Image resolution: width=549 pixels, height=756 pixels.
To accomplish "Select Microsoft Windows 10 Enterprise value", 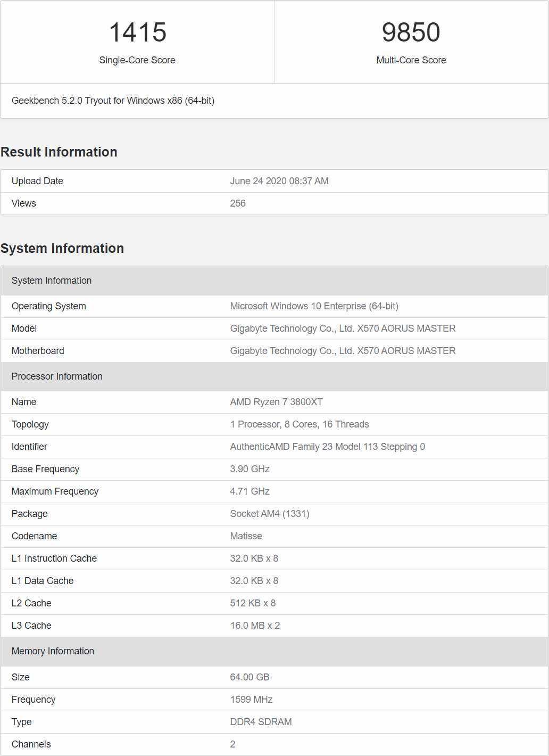I will click(314, 306).
